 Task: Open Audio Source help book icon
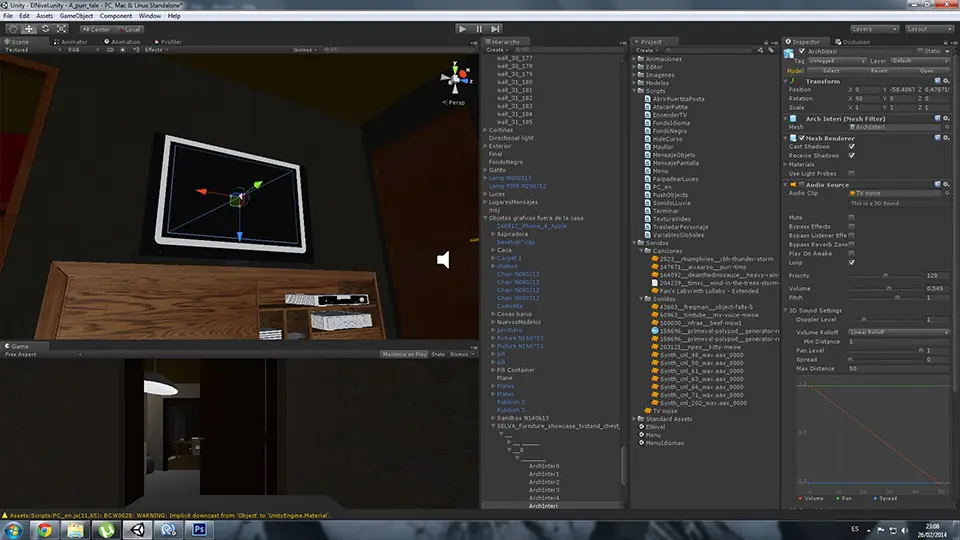pos(937,184)
